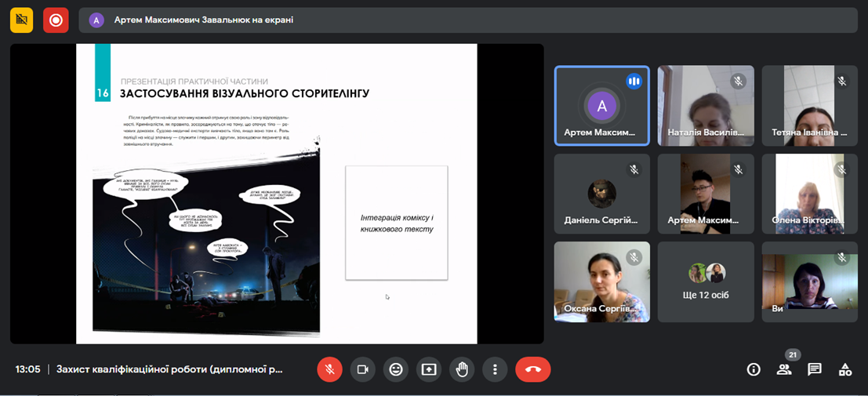Select the Олена Віктор video tile
The height and width of the screenshot is (396, 868).
(810, 194)
